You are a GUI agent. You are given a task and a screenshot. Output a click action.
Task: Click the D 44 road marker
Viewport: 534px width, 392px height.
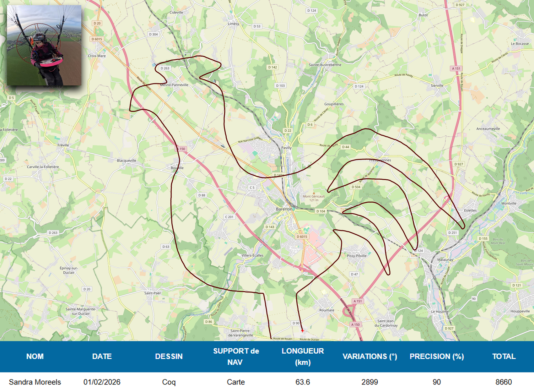pos(345,147)
